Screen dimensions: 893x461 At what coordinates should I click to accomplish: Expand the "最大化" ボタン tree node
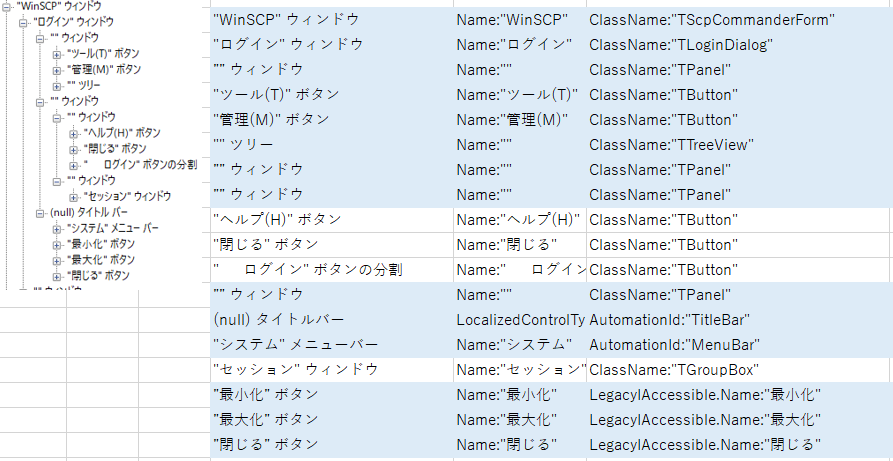pos(57,261)
